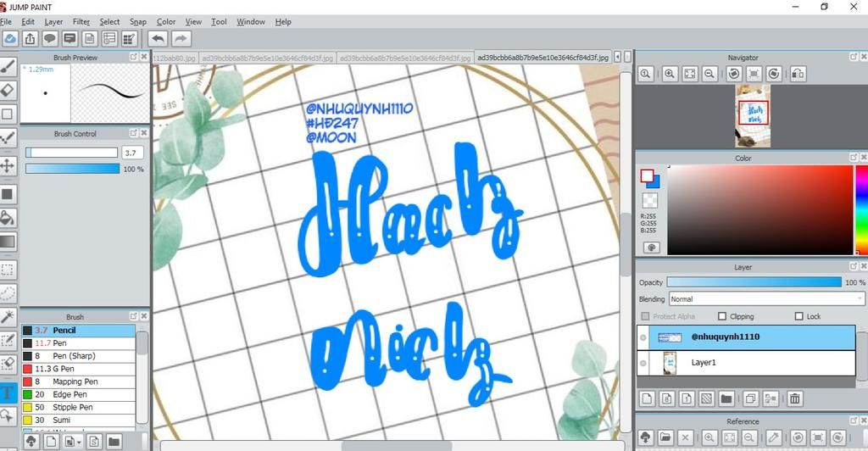Click the speech bubble icon in toolbar
868x451 pixels.
(50, 39)
